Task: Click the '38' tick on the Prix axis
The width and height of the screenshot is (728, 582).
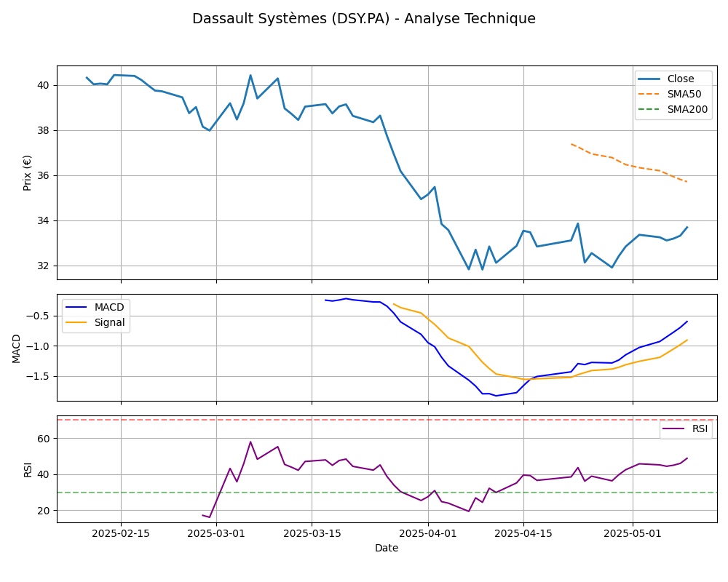Action: (x=43, y=131)
